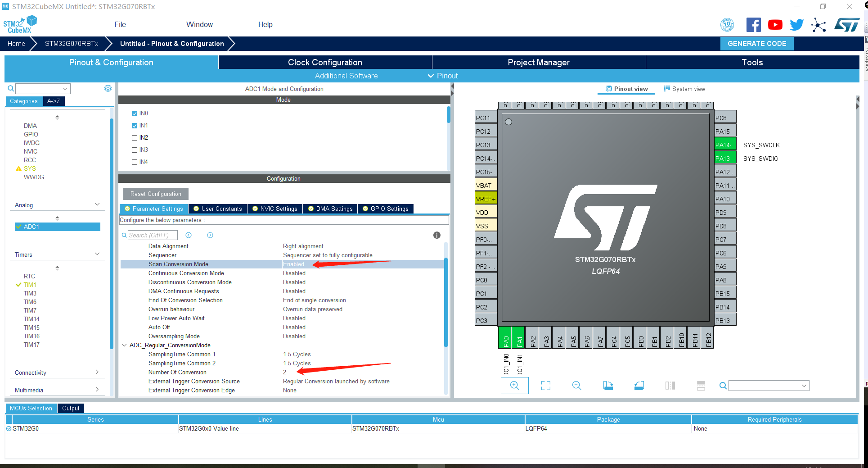Open Additional Software
The height and width of the screenshot is (468, 868).
(346, 76)
